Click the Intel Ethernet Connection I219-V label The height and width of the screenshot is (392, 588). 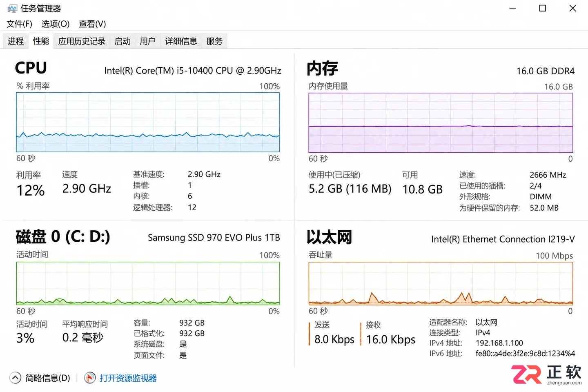(503, 239)
